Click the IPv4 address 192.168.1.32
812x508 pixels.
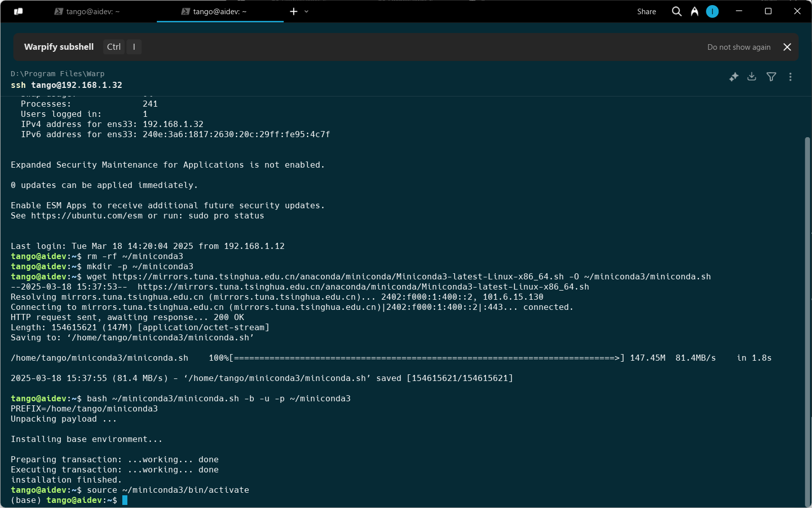pyautogui.click(x=173, y=124)
